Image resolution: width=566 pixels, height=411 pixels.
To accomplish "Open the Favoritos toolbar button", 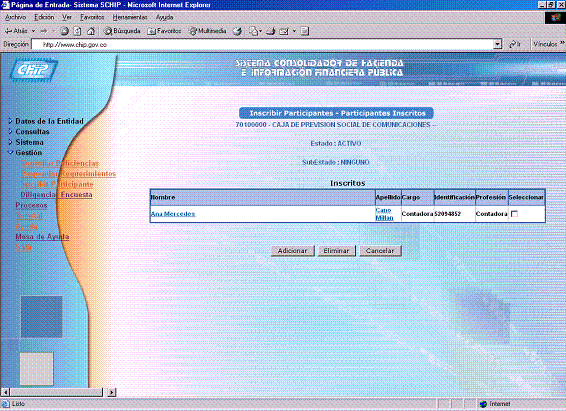I will click(164, 31).
